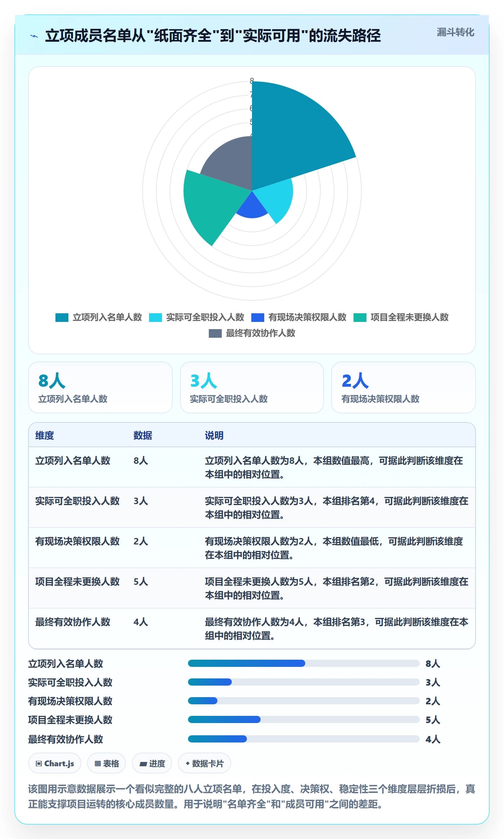Viewport: 504px width, 839px height.
Task: Click the 立项列入名单人数 progress bar
Action: pos(304,663)
